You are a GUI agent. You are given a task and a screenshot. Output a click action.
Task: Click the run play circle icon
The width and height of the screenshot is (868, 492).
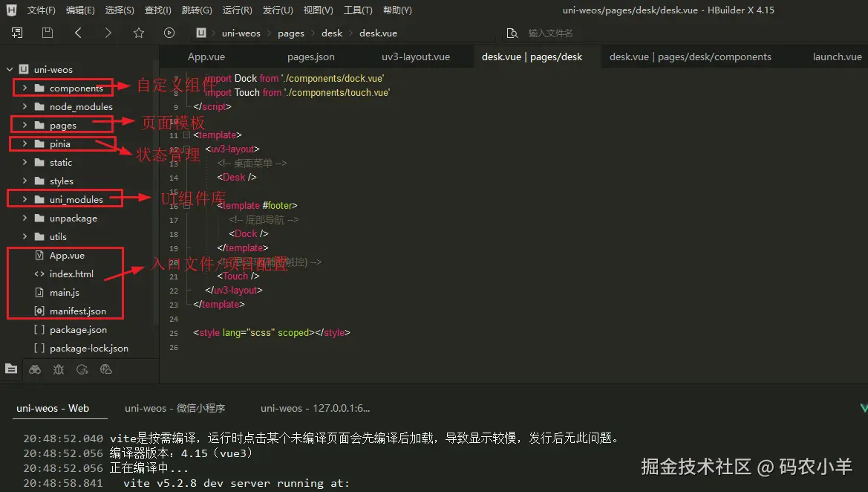(x=169, y=33)
